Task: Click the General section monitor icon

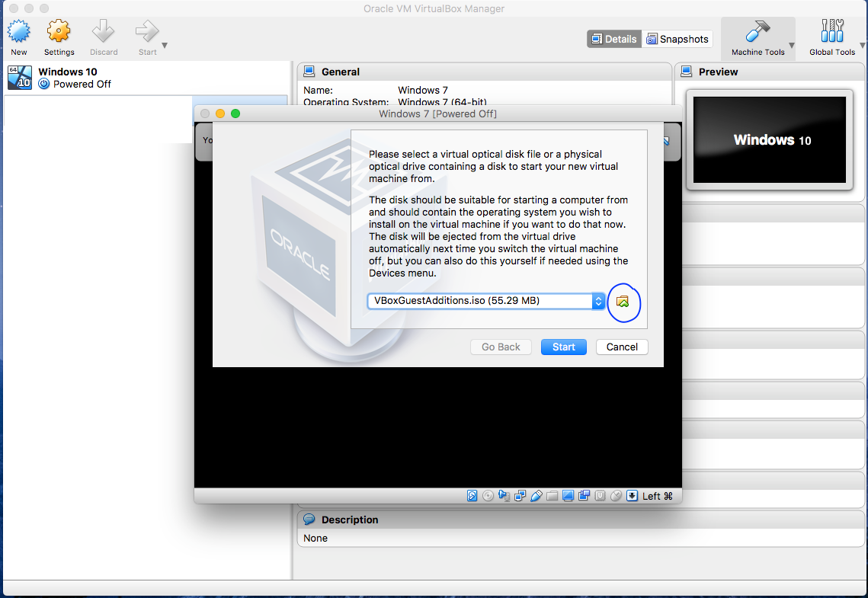Action: coord(309,72)
